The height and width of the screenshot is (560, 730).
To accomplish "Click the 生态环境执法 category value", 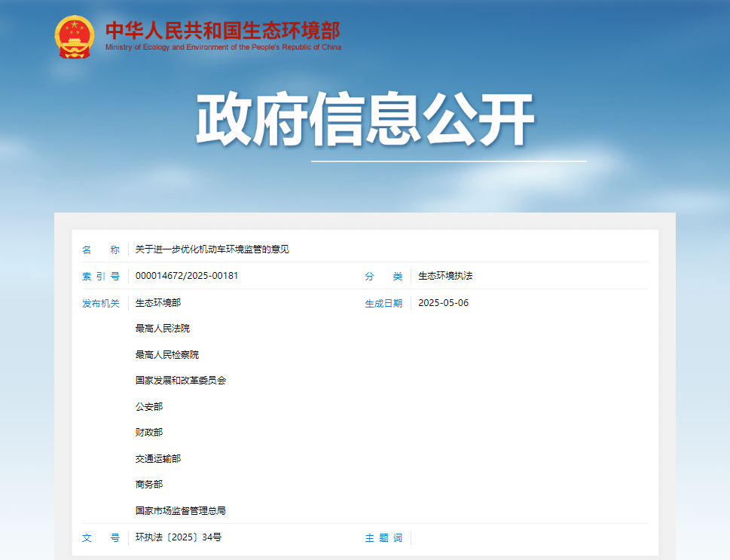I will click(x=445, y=276).
